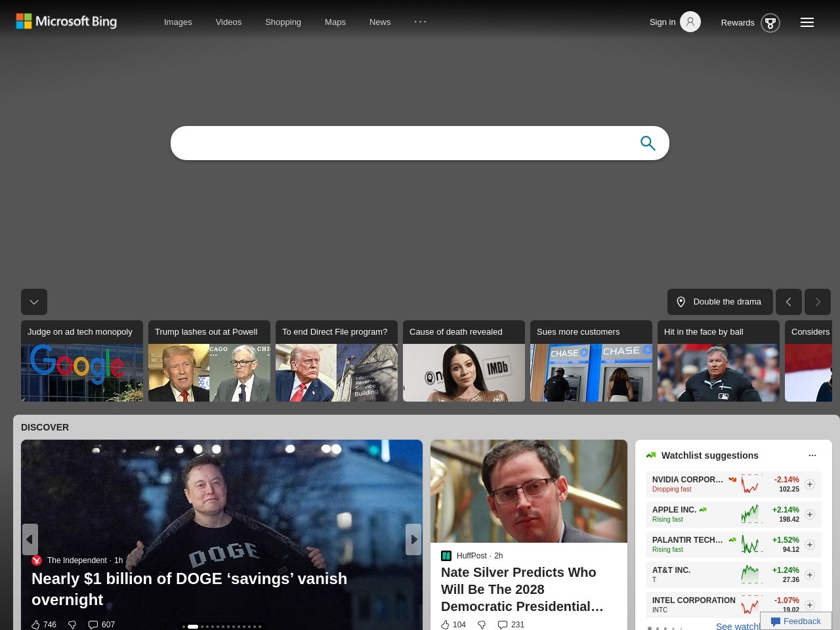840x630 pixels.
Task: Click the Feedback button
Action: [x=796, y=621]
